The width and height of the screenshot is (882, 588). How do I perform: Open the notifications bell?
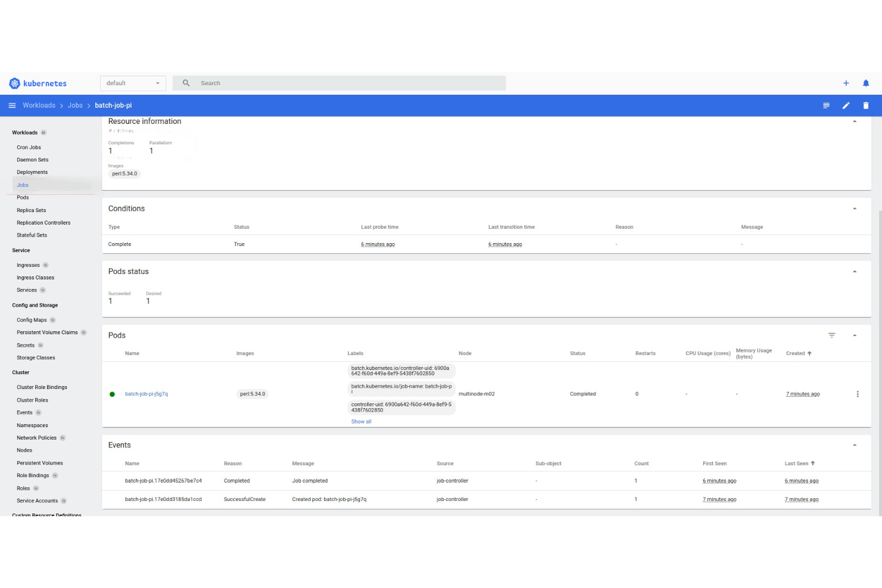click(x=866, y=83)
